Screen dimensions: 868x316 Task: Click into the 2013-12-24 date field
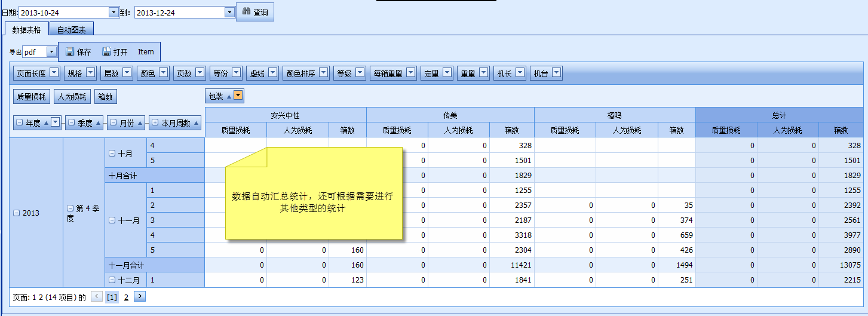(x=180, y=13)
